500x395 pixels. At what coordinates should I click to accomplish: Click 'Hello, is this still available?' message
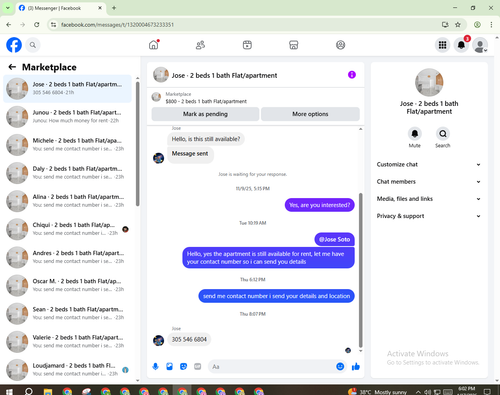pyautogui.click(x=206, y=139)
